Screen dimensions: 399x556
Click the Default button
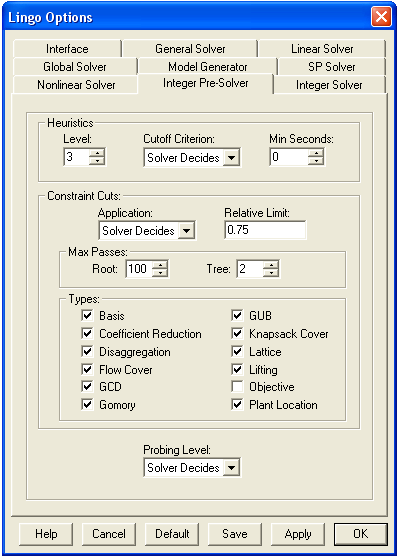click(x=172, y=534)
